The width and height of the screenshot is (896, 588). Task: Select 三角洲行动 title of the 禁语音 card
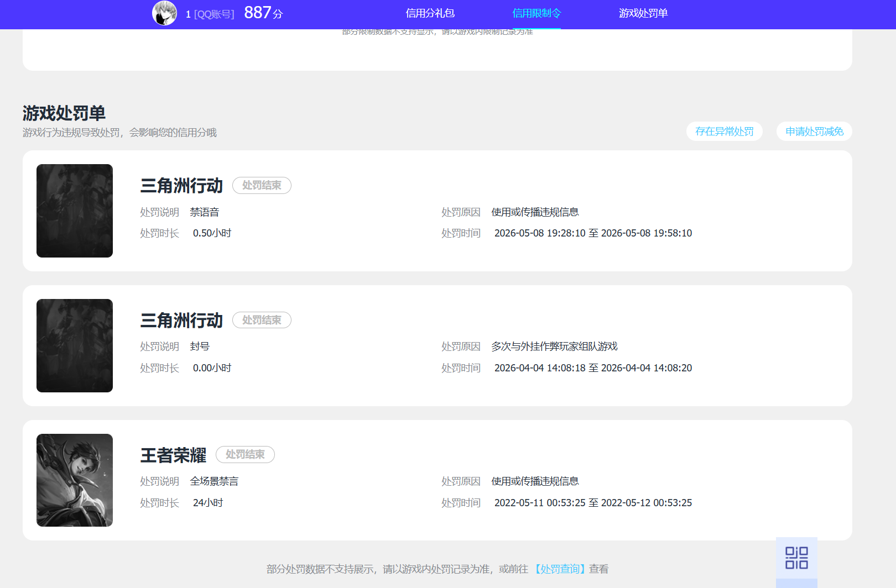pyautogui.click(x=181, y=186)
